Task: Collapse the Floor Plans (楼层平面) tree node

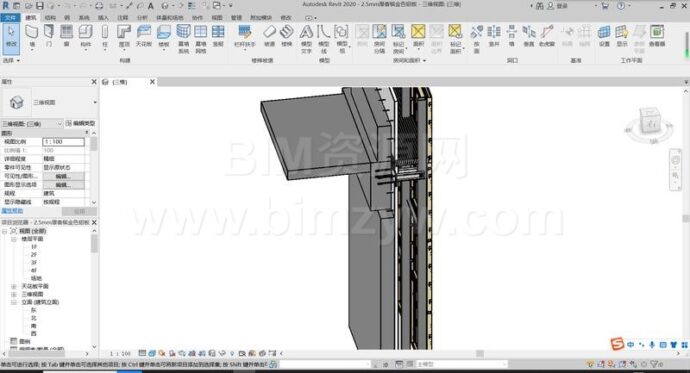Action: point(14,239)
